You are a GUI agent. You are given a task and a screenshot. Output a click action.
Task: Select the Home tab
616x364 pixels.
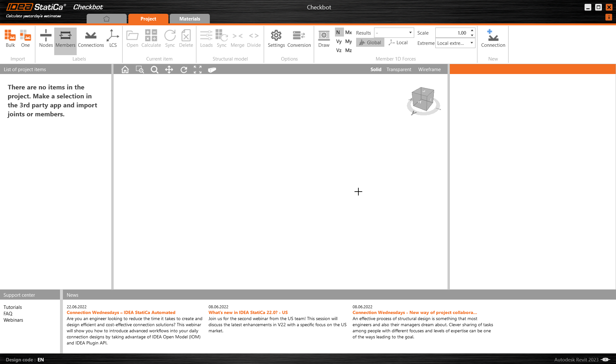[x=107, y=19]
